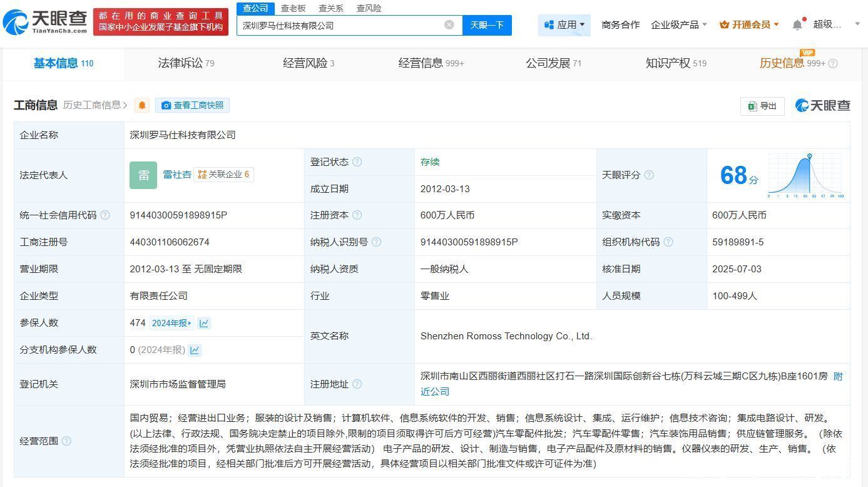Expand the 开通会员 dropdown
Screen dimensions: 868x487
(x=749, y=25)
